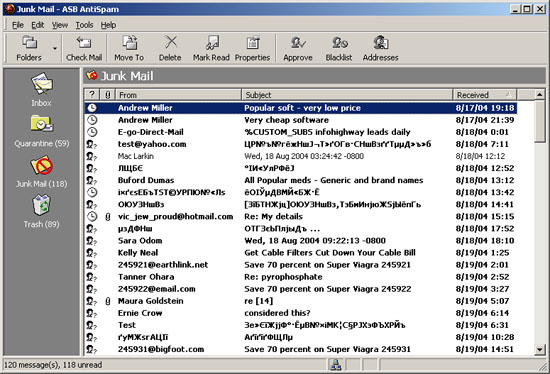Select 'All Popular meds - Generic and brand names'
550x374 pixels.
(x=301, y=180)
